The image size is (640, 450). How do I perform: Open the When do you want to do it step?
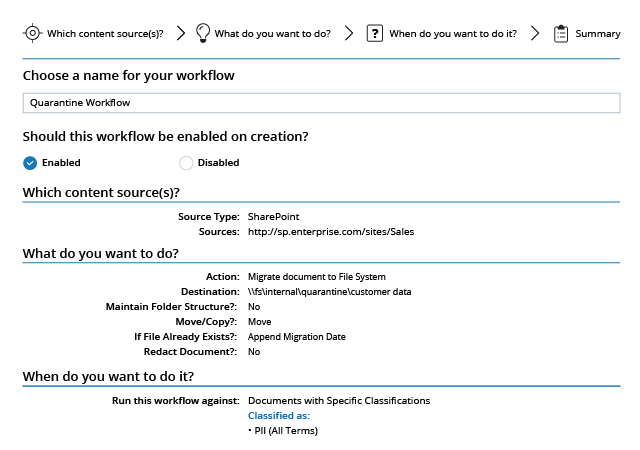click(452, 33)
